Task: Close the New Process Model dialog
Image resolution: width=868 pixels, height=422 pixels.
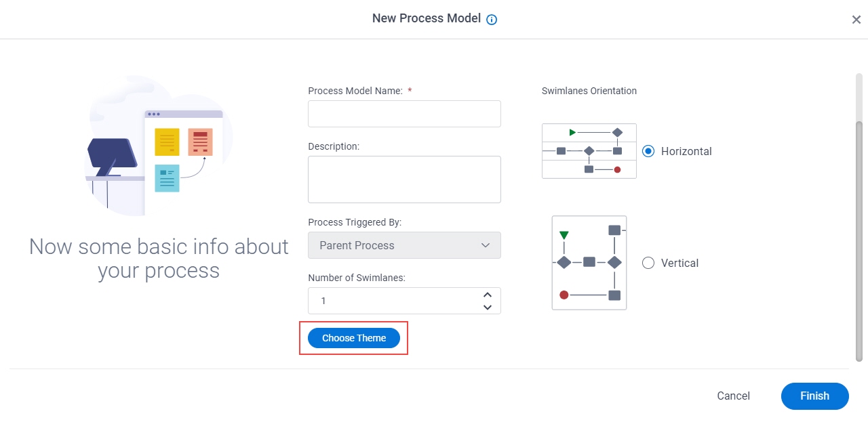Action: pos(856,20)
